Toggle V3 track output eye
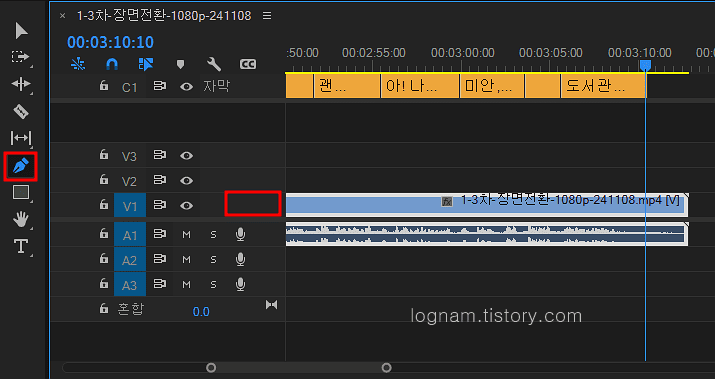 (x=186, y=156)
